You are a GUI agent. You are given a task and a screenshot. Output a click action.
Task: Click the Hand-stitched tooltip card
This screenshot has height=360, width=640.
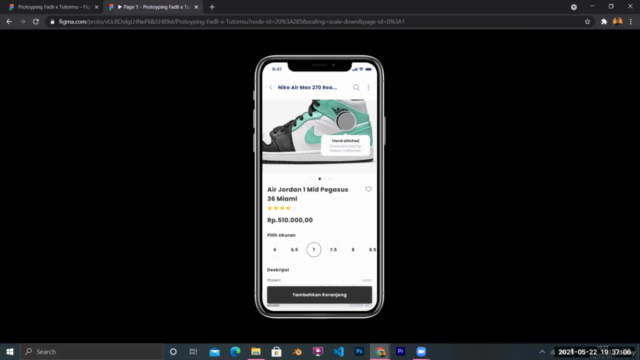click(345, 145)
